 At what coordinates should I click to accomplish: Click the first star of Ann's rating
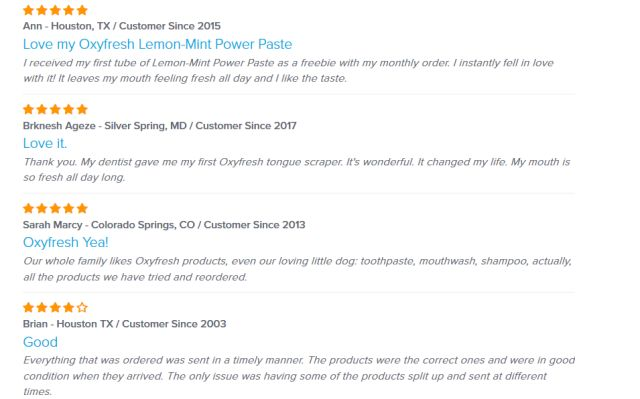pos(28,10)
